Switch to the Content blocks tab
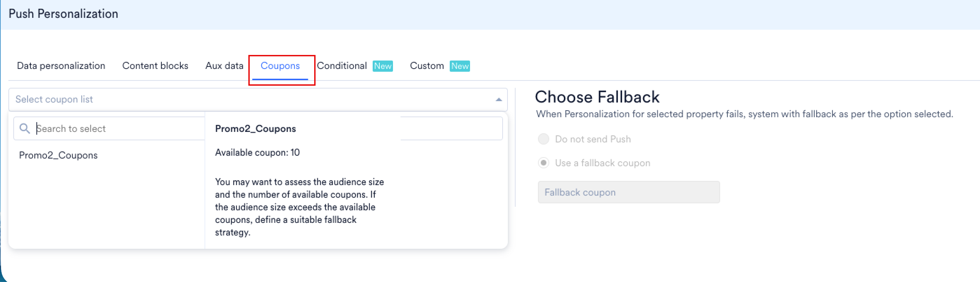980x282 pixels. tap(155, 66)
